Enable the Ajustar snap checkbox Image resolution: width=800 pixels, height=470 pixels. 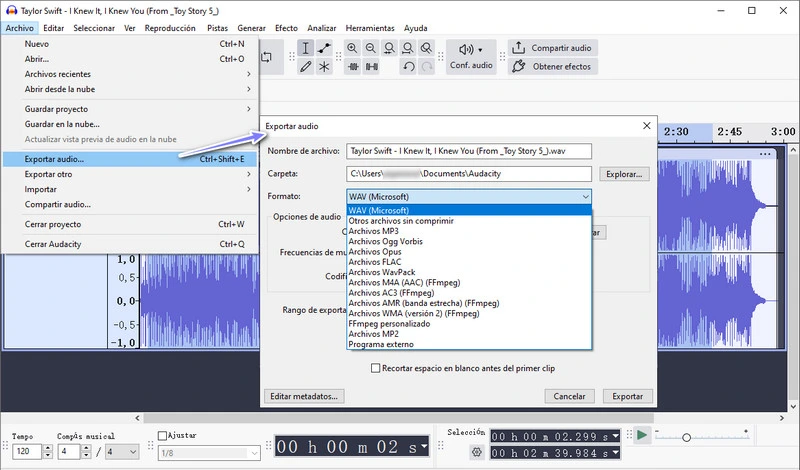(162, 435)
